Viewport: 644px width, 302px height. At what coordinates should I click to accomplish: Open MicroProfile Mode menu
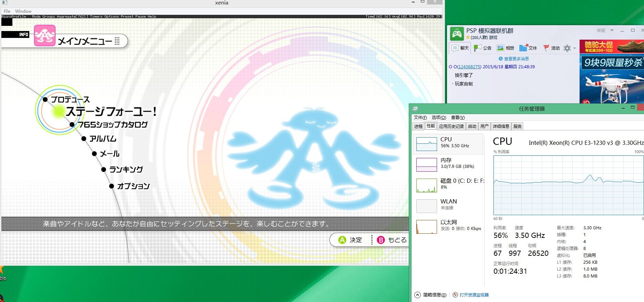[x=36, y=17]
